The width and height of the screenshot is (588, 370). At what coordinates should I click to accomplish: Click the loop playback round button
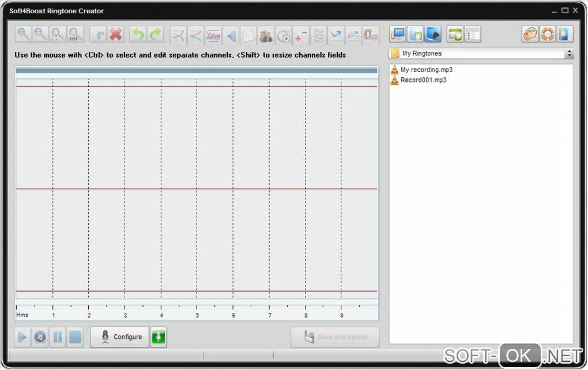click(40, 337)
